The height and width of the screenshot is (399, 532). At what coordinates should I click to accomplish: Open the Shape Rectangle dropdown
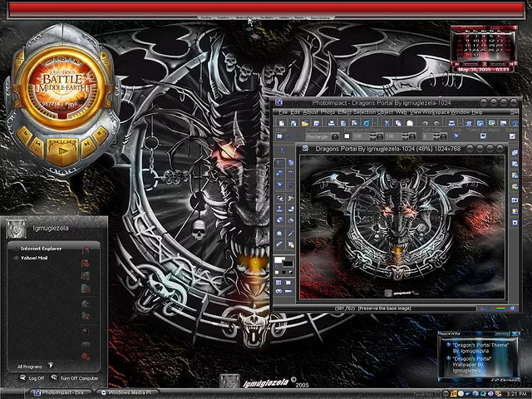point(335,136)
